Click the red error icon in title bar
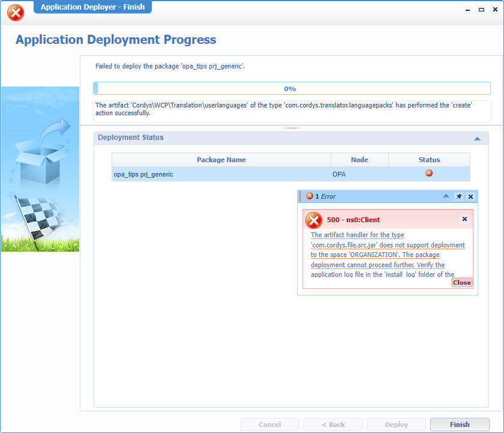Screen dimensions: 504x433 16,13
